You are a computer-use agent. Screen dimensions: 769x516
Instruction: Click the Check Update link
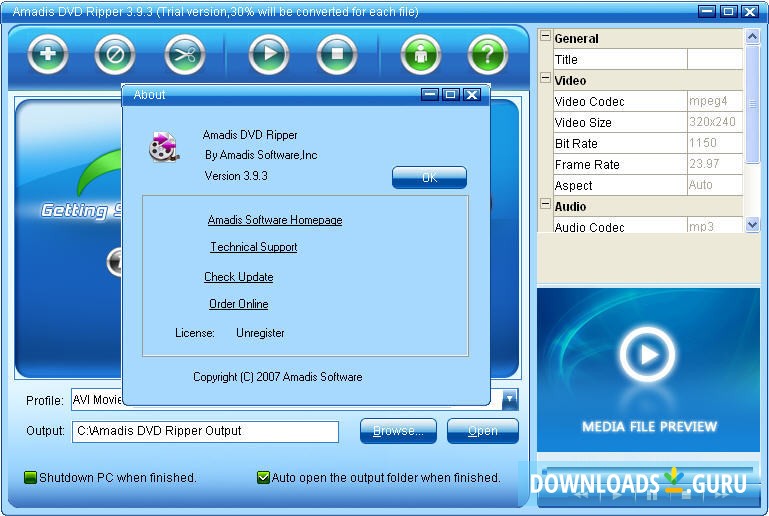point(238,277)
